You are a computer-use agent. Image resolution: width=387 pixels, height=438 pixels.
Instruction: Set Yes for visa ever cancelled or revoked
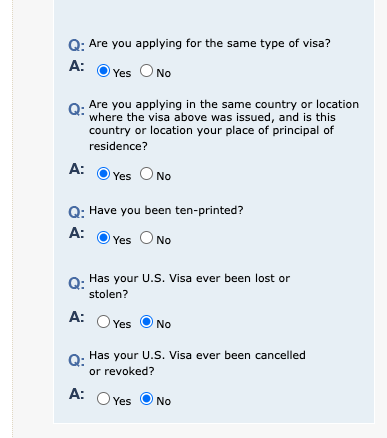[x=103, y=399]
